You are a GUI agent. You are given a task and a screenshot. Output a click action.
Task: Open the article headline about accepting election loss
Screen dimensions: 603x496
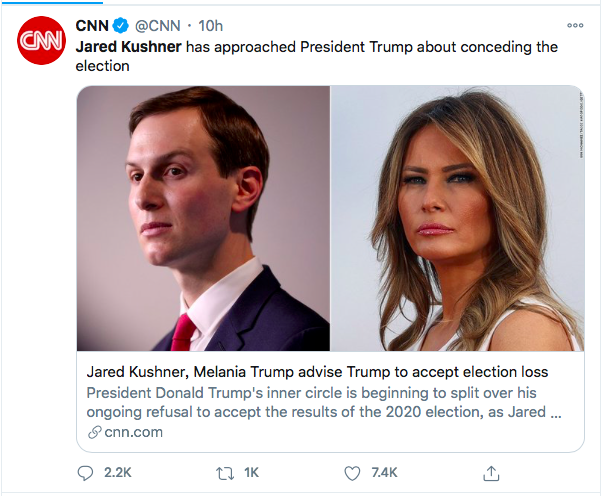coord(317,372)
